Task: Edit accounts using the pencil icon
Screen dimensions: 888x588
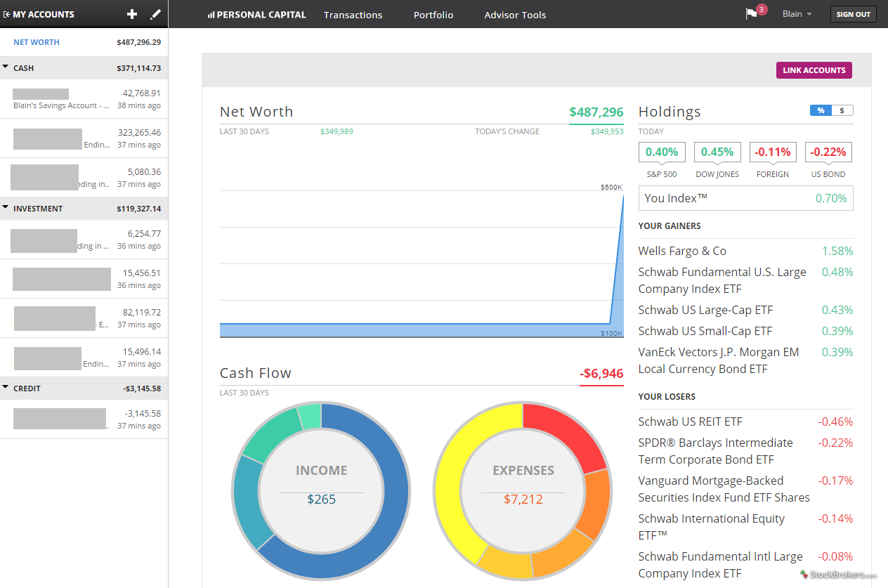Action: [x=156, y=14]
